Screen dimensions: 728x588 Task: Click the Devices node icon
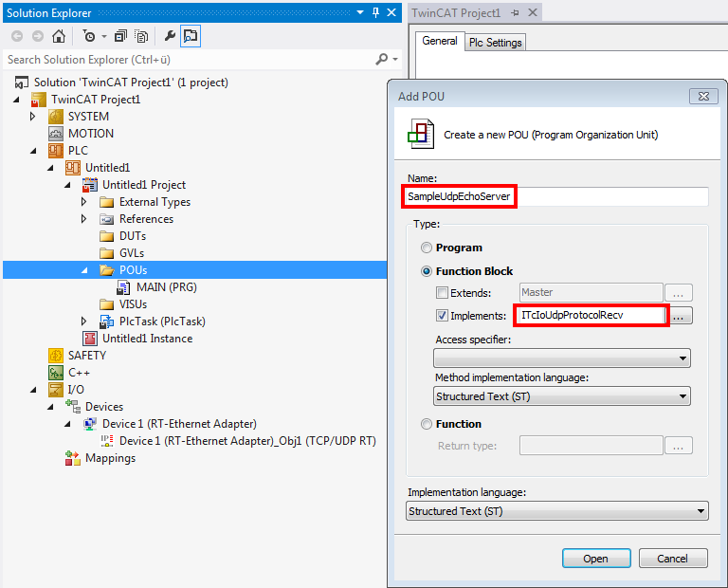pos(73,407)
